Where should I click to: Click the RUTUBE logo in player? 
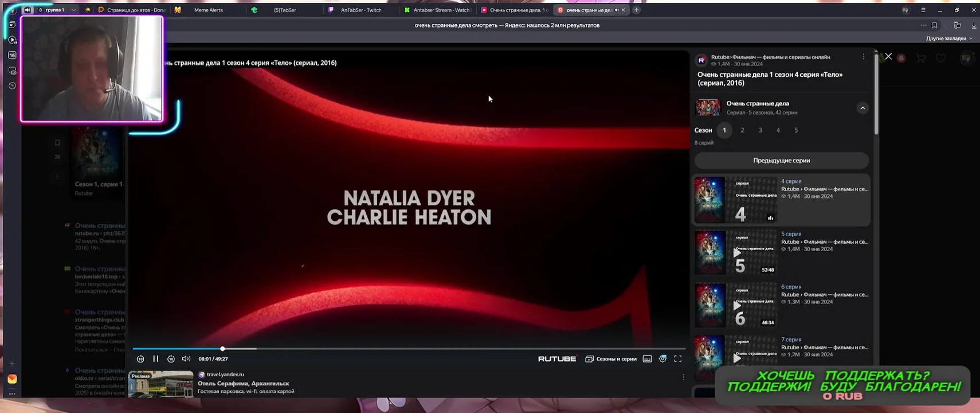coord(557,359)
